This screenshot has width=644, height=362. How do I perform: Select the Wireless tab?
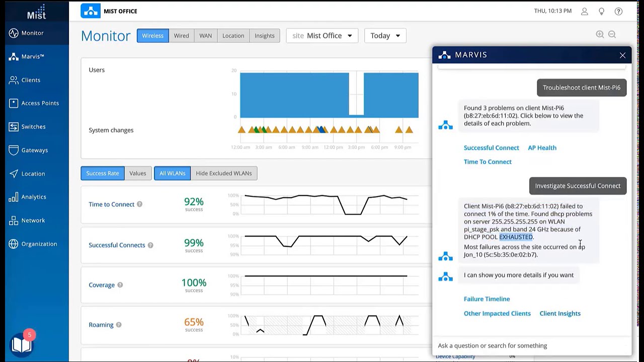click(x=152, y=36)
